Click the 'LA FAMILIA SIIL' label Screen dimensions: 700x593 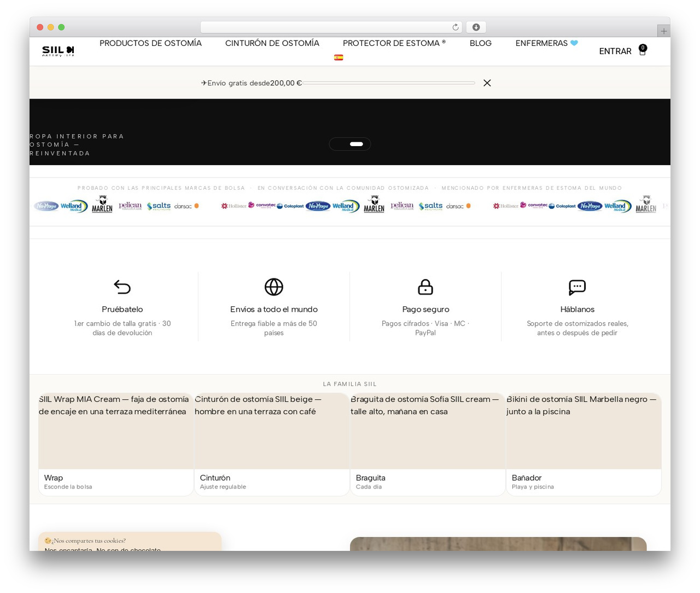350,384
